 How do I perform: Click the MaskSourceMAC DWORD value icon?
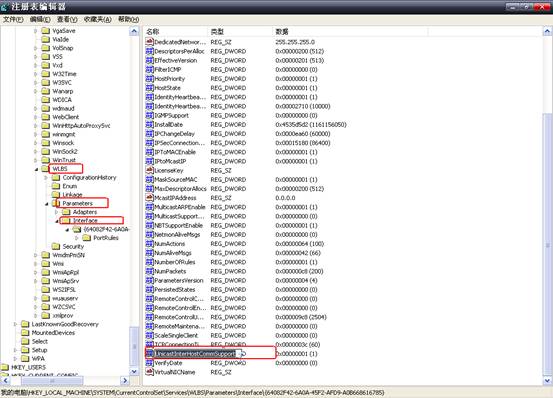coord(150,179)
